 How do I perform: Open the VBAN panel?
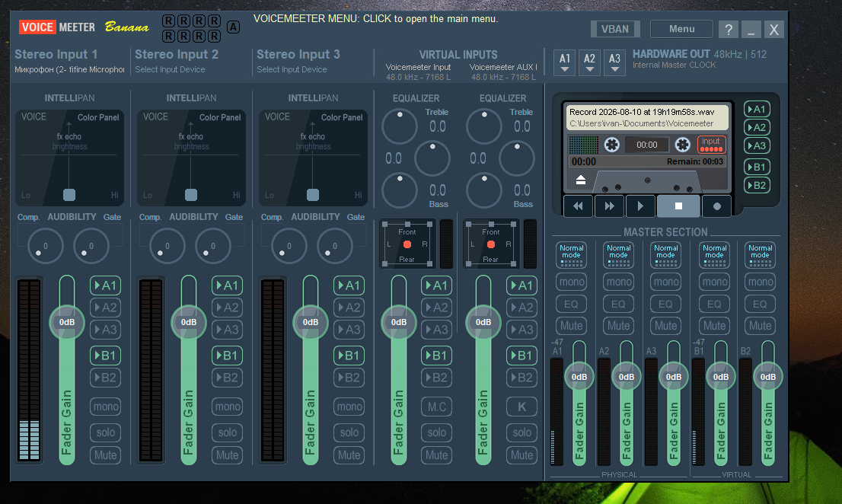615,29
